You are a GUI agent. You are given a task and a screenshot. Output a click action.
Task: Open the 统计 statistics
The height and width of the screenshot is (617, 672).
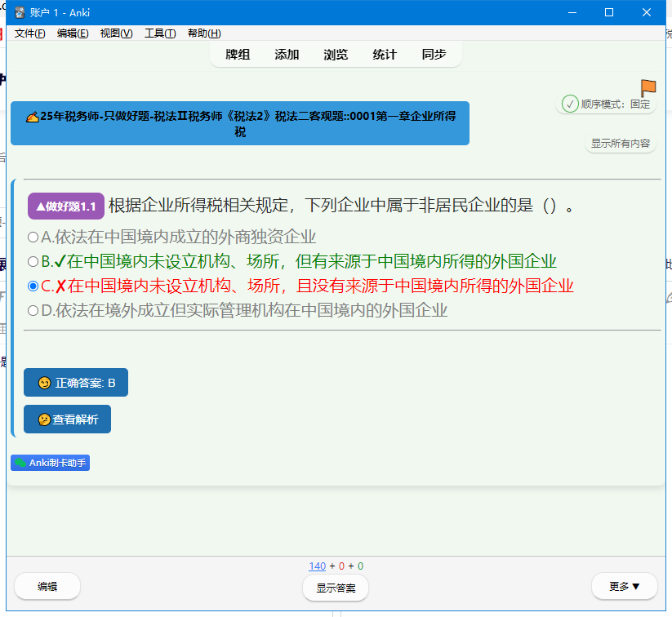click(x=385, y=55)
